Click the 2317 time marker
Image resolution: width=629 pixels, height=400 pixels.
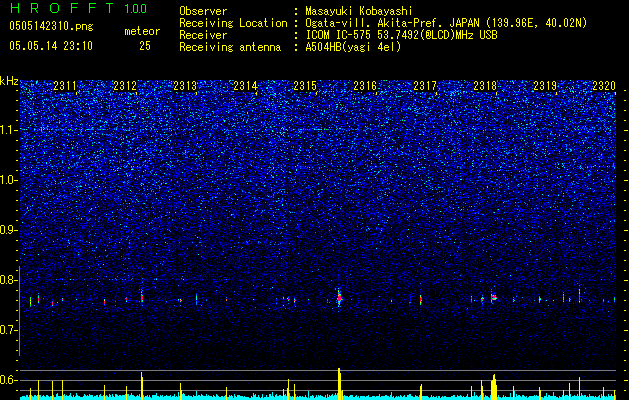click(x=425, y=86)
